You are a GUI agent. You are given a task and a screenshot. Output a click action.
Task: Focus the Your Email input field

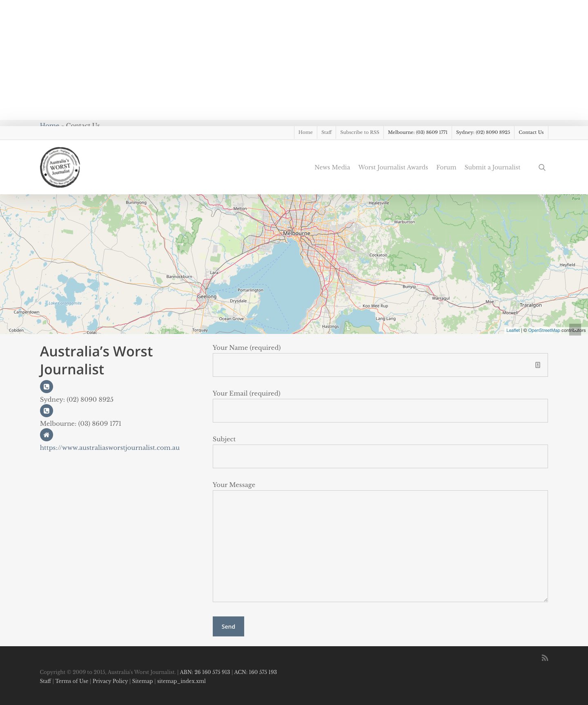coord(380,411)
